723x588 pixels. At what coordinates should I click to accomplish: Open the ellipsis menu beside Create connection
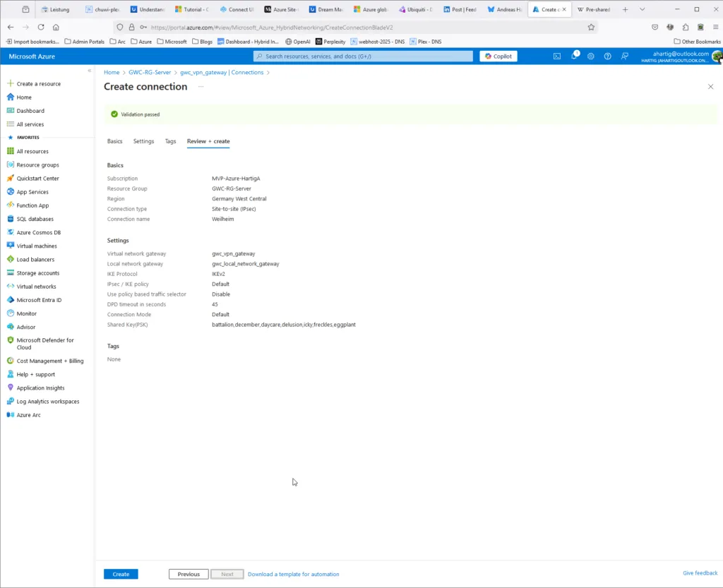pos(201,86)
